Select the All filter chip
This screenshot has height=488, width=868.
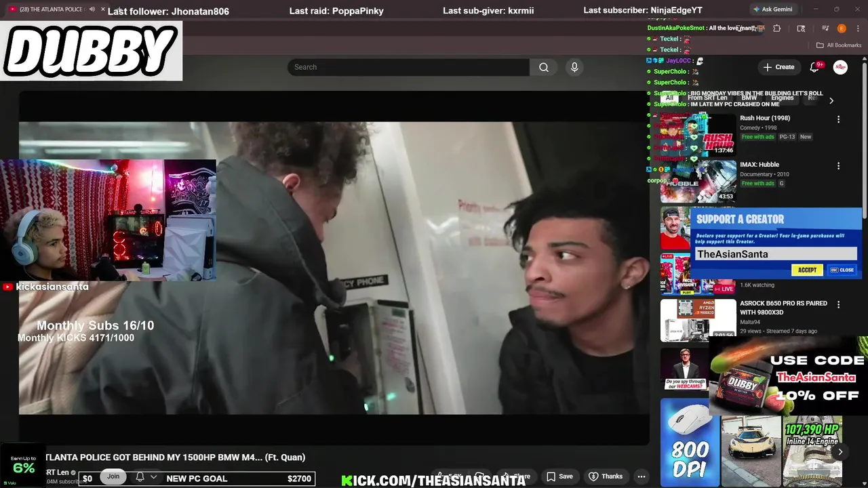click(x=669, y=98)
